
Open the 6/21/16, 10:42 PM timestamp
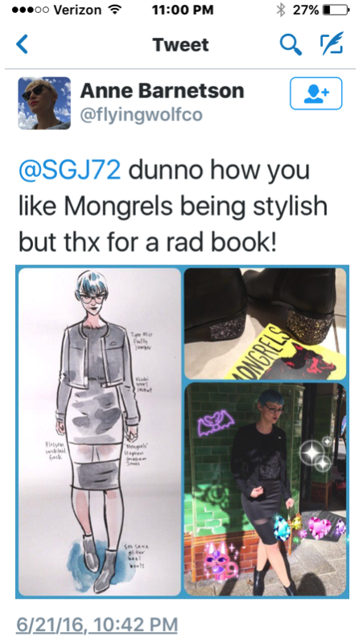tap(97, 625)
